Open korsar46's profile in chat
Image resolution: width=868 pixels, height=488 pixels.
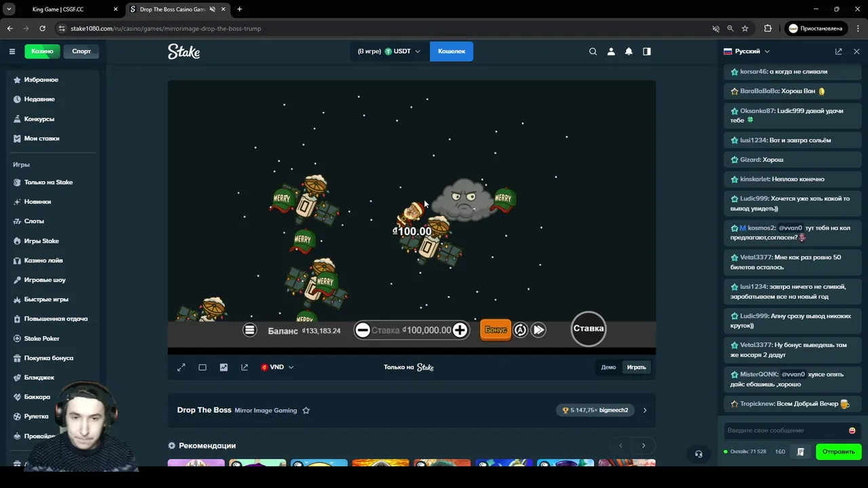pos(753,71)
